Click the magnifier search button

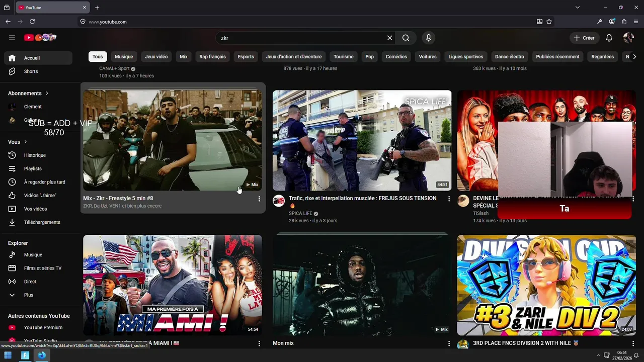coord(406,38)
